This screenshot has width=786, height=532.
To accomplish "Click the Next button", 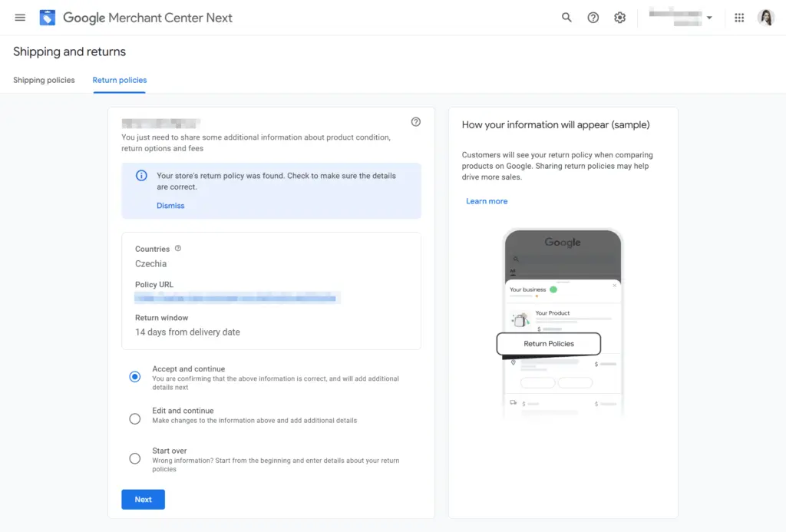I will click(x=143, y=500).
